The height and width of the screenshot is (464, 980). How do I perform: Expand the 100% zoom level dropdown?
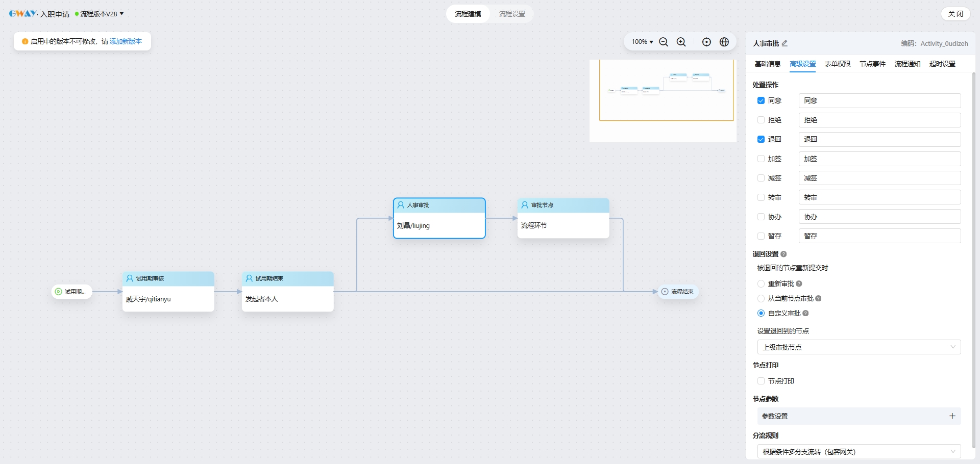pos(642,42)
